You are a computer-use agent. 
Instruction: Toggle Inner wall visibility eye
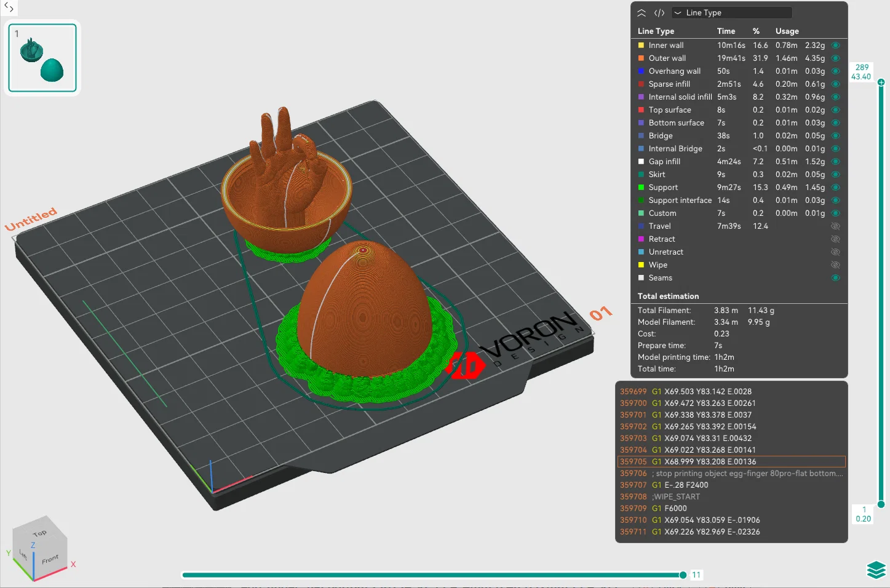pyautogui.click(x=835, y=46)
